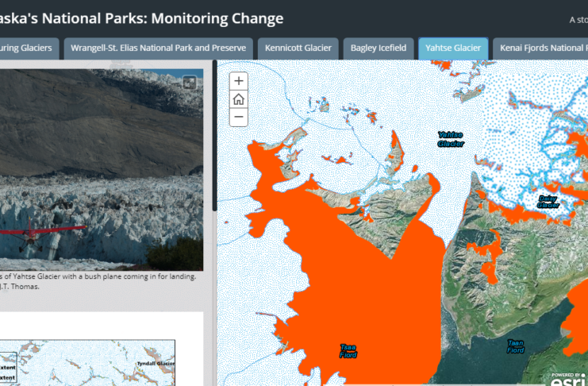Image resolution: width=588 pixels, height=386 pixels.
Task: Expand the glacier photo to fullscreen
Action: coord(189,82)
